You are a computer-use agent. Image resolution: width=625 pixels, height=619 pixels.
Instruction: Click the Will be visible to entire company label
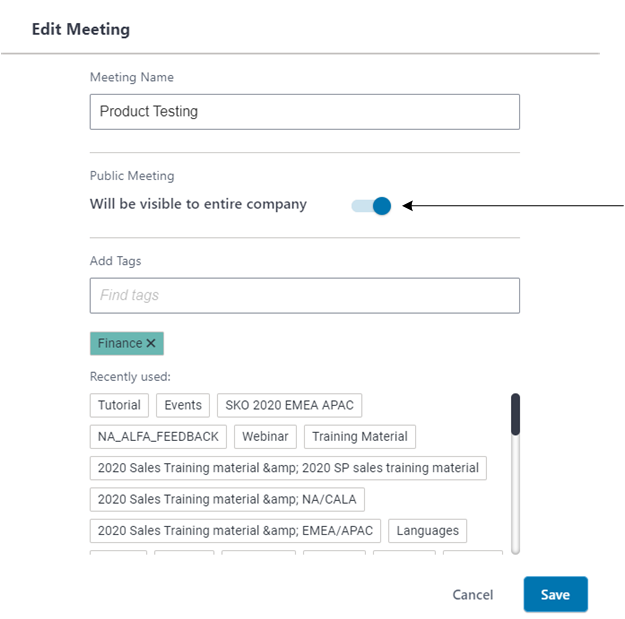click(198, 205)
